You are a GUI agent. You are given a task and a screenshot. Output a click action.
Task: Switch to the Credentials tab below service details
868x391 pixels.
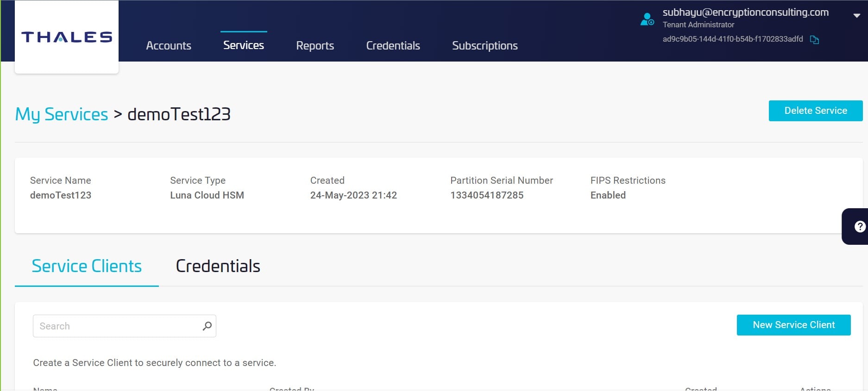pos(218,266)
